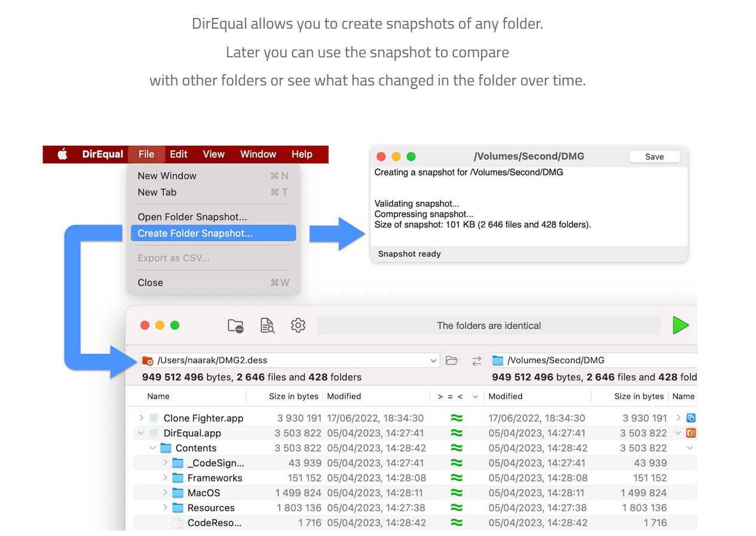The image size is (756, 536).
Task: Collapse the Contents folder
Action: pos(153,448)
